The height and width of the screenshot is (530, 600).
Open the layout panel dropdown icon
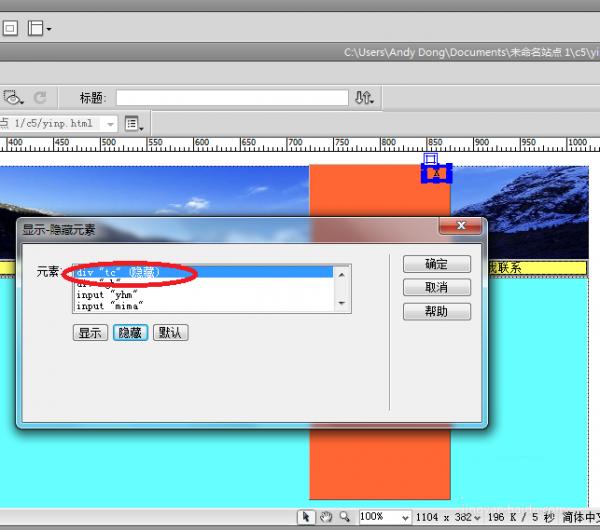pos(39,28)
